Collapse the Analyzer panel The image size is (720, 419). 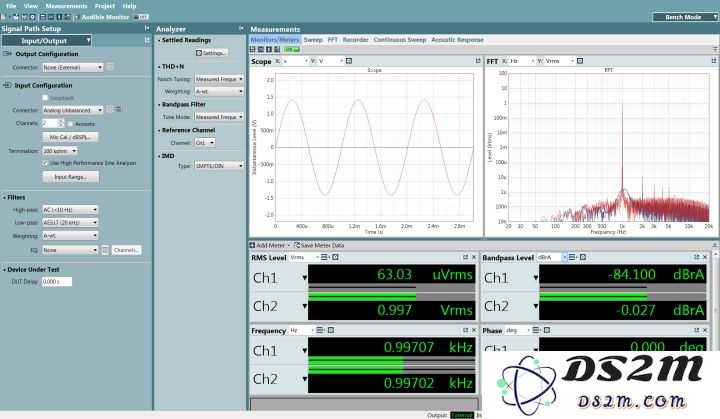(241, 28)
